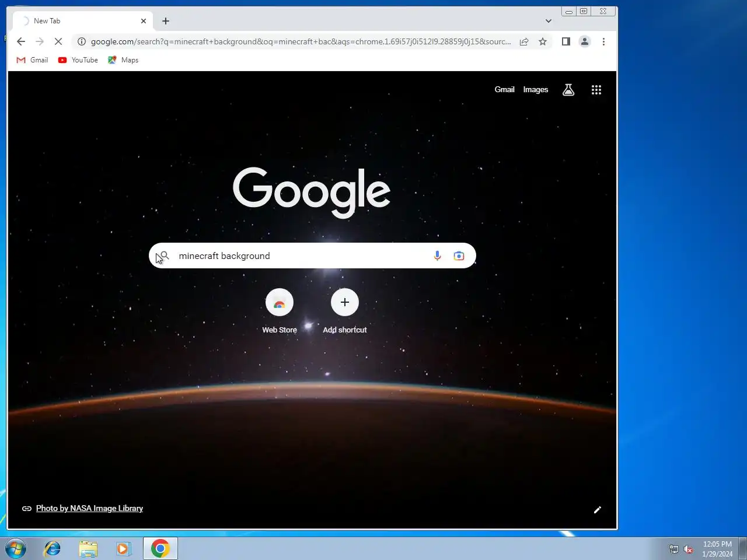View site information icon in address bar

(82, 41)
